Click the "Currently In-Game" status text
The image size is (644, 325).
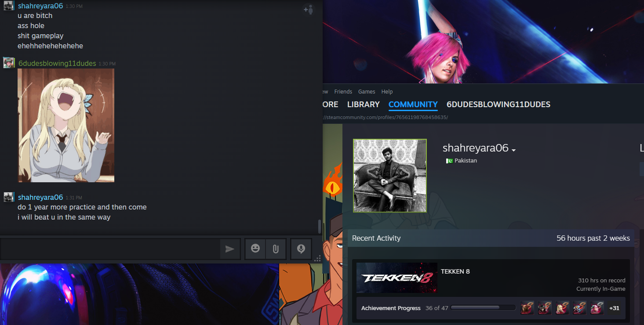coord(601,289)
